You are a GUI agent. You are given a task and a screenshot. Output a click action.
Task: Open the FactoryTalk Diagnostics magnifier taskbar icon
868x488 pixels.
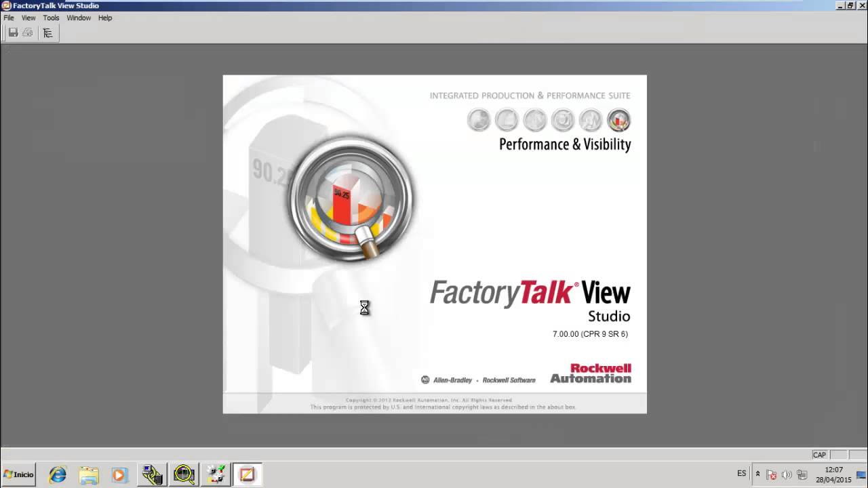tap(184, 474)
